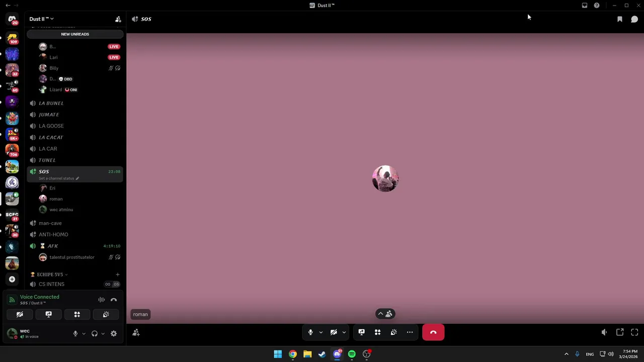Invite people via icon beside Dust II header
This screenshot has height=362, width=644.
(x=118, y=19)
